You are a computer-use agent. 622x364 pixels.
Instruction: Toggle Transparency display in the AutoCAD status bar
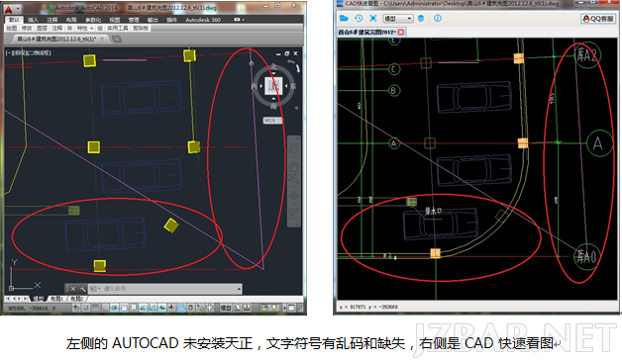[x=181, y=308]
